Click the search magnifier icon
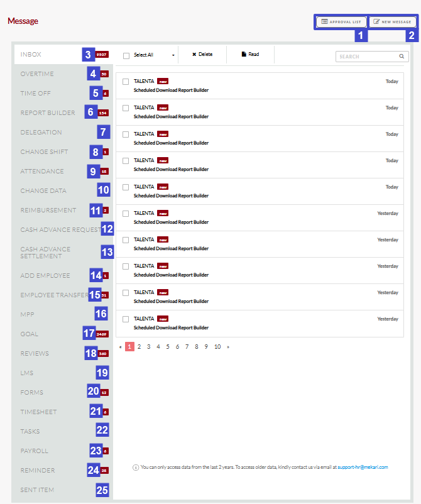Viewport: 421px width, 504px height. click(402, 57)
